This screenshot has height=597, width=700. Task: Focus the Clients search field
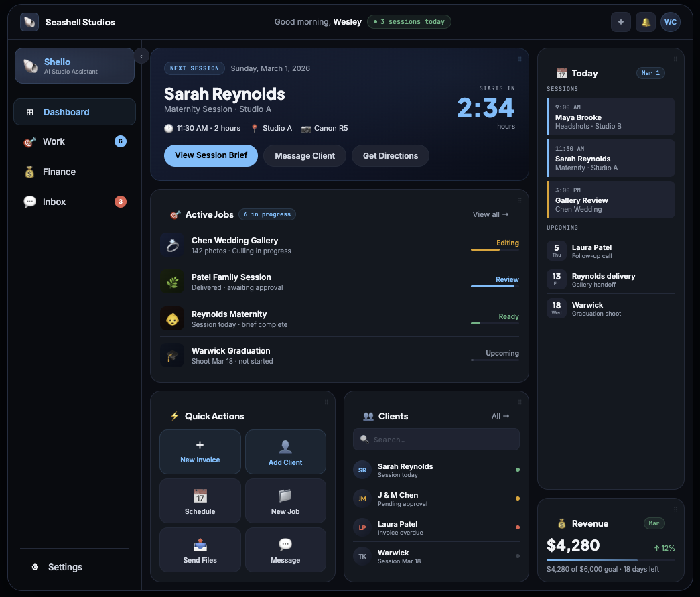tap(436, 440)
